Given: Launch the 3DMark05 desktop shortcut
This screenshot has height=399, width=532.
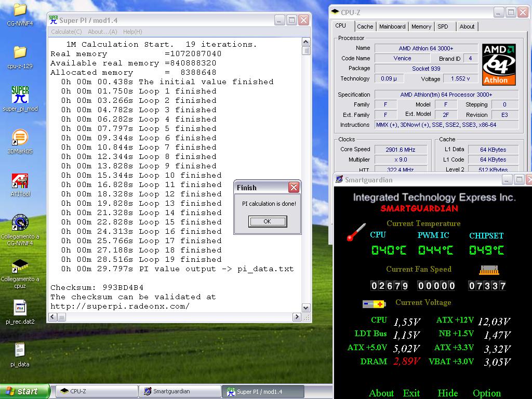Looking at the screenshot, I should 20,137.
